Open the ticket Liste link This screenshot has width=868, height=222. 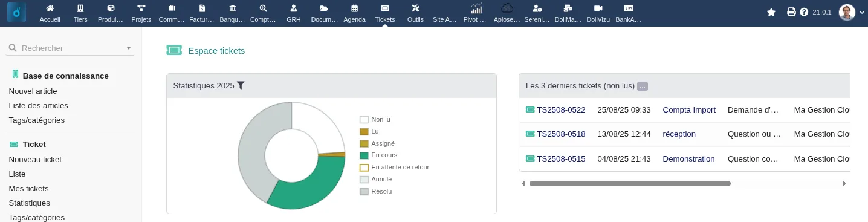coord(17,174)
